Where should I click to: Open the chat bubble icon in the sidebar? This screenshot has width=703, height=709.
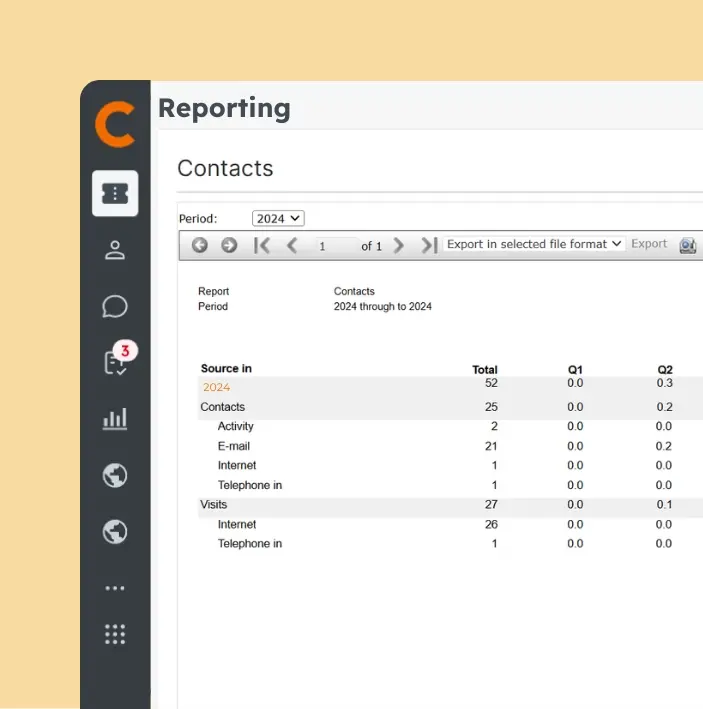(115, 307)
